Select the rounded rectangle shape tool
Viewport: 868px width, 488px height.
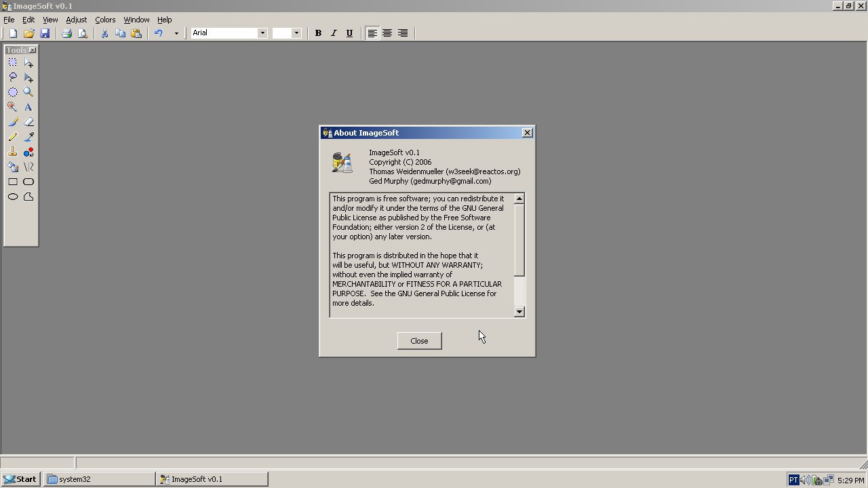28,182
